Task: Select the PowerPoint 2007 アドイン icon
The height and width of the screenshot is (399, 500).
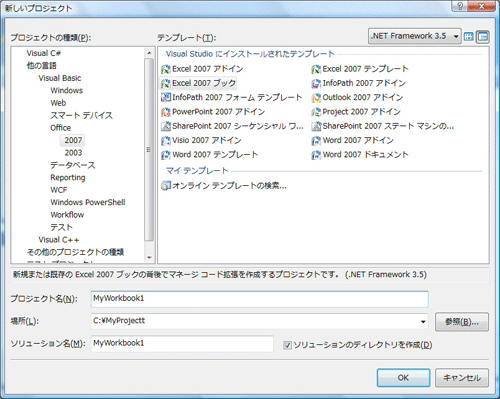Action: click(x=166, y=112)
